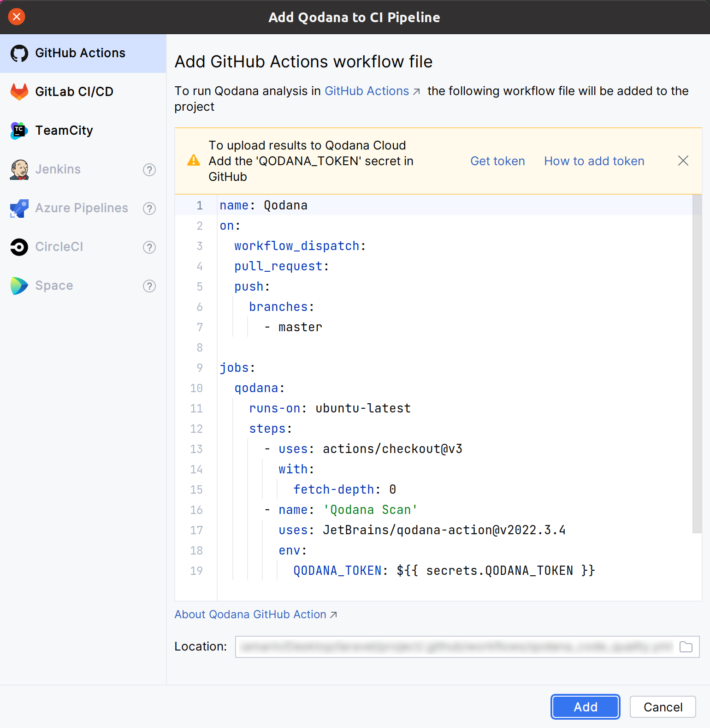Click the 'Qodana Scan' string

pos(370,510)
